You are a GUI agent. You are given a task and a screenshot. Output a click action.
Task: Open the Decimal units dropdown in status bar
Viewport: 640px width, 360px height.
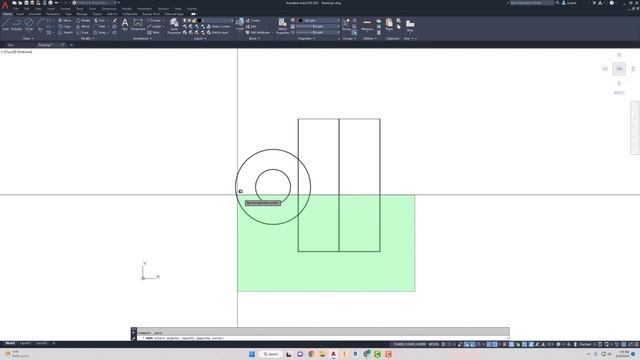[585, 344]
